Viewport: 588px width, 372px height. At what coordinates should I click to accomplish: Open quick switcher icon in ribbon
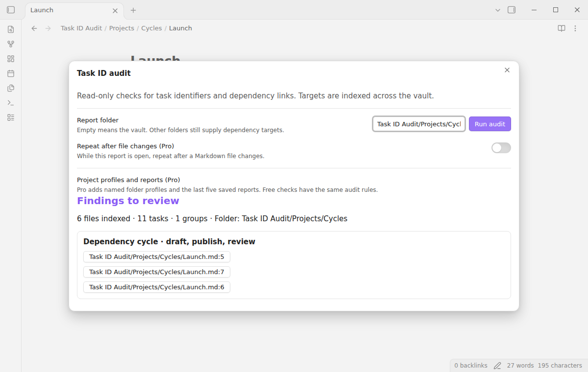(11, 29)
